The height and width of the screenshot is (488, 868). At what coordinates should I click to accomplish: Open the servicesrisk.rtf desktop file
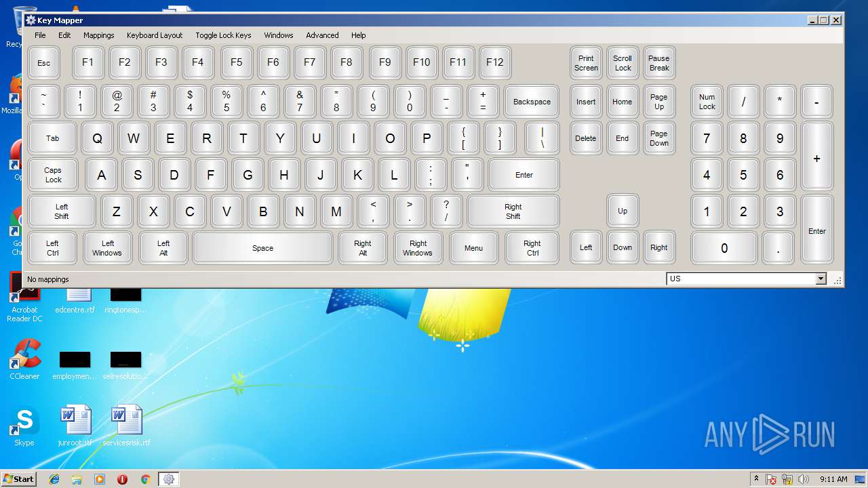point(127,426)
